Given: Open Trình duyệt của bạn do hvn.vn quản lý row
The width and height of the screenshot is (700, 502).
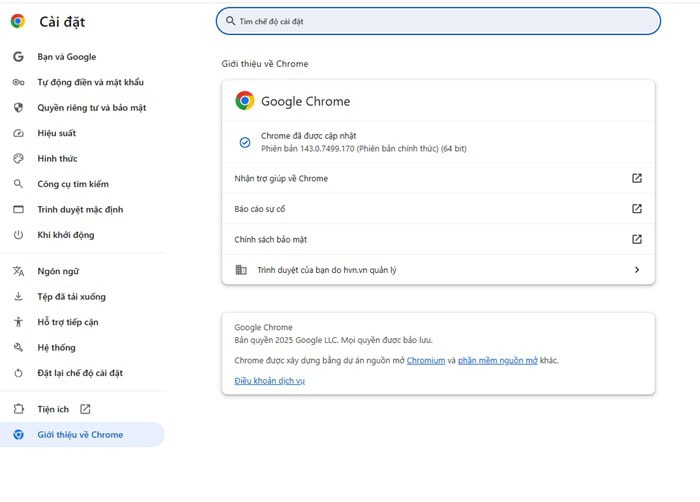Looking at the screenshot, I should click(x=330, y=270).
